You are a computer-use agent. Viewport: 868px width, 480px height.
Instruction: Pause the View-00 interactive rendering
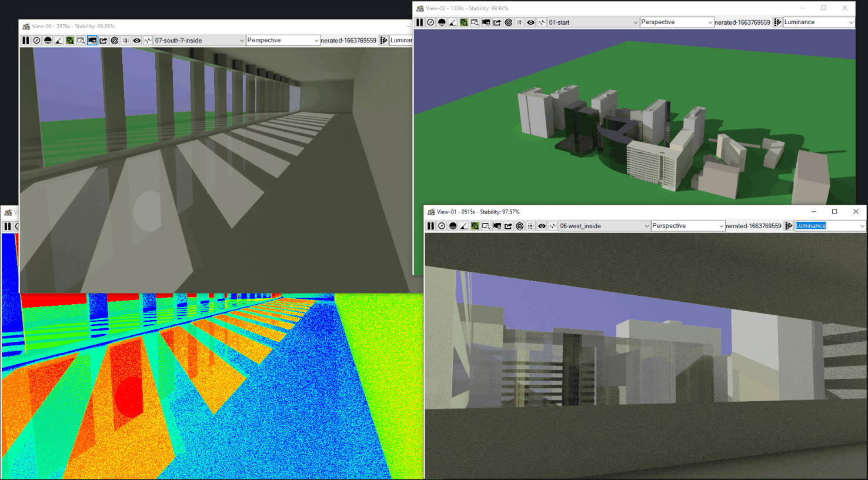(x=26, y=40)
